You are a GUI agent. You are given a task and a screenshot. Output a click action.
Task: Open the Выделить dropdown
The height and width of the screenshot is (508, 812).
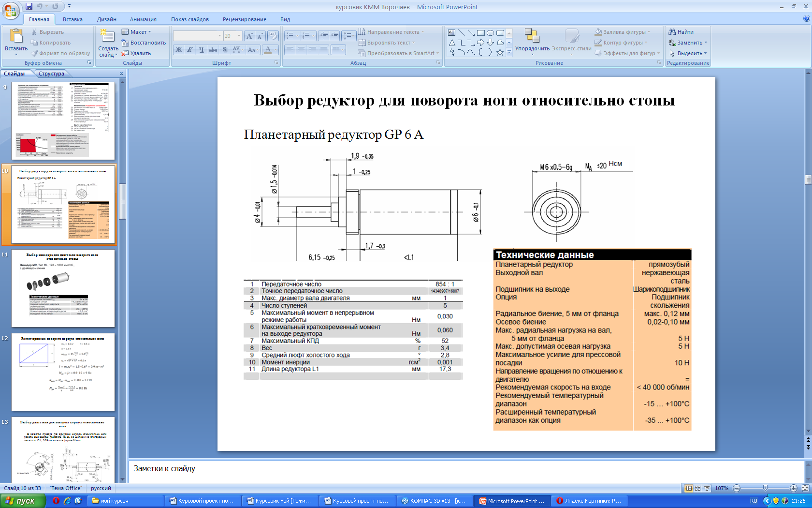(688, 53)
